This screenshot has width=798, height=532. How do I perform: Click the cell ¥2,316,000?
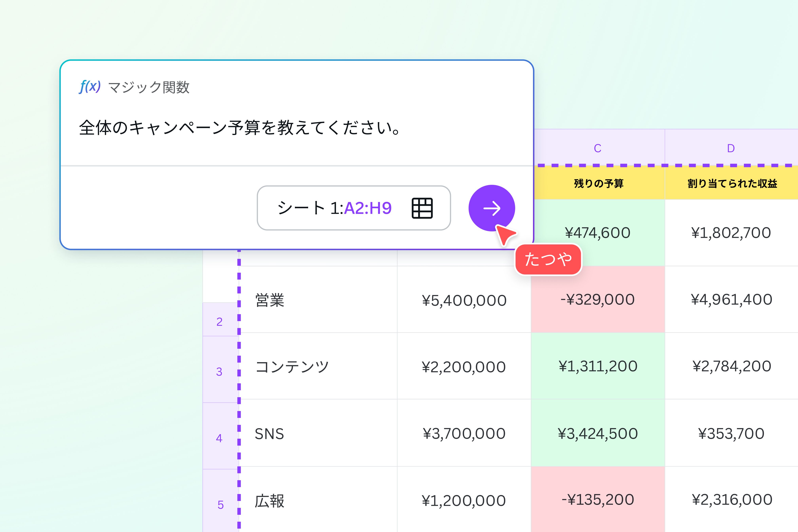click(x=731, y=499)
